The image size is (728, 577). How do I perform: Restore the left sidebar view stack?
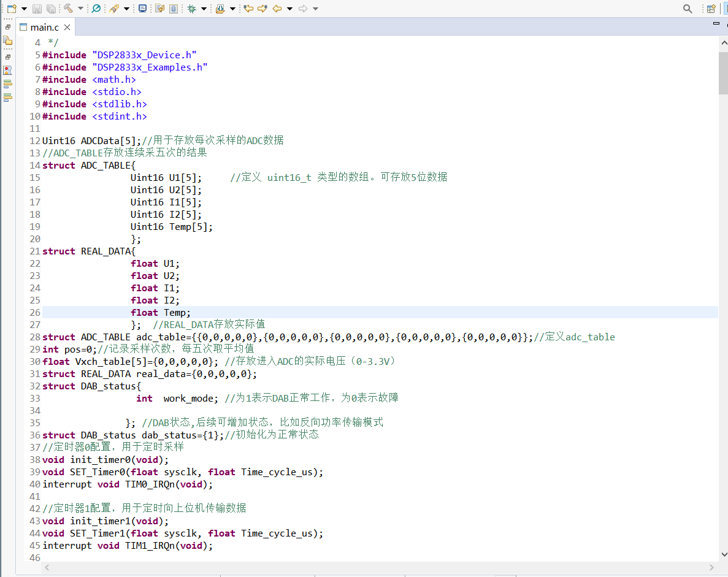7,27
